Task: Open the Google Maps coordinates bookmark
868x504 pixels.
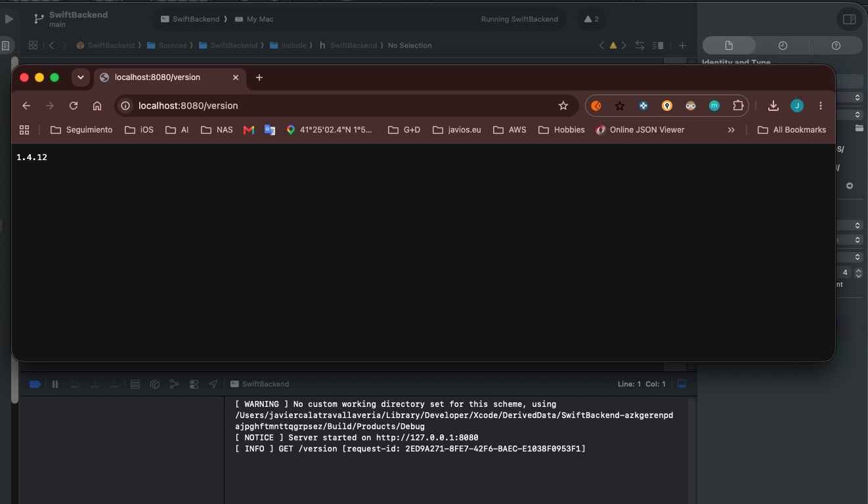Action: click(329, 130)
